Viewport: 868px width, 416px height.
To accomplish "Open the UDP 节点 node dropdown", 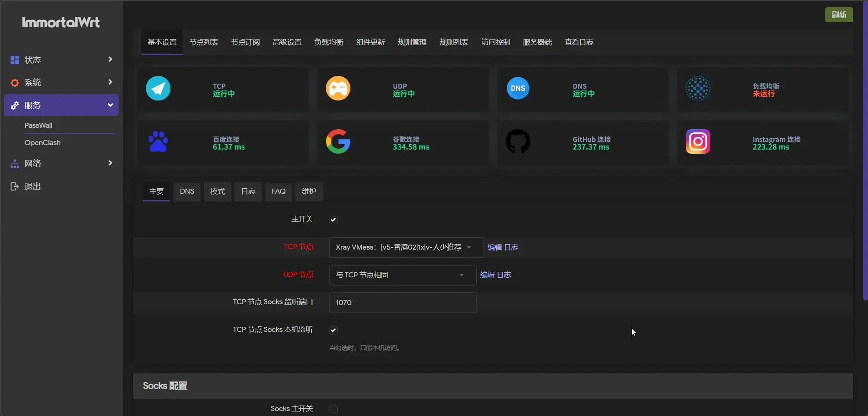I will (x=403, y=275).
